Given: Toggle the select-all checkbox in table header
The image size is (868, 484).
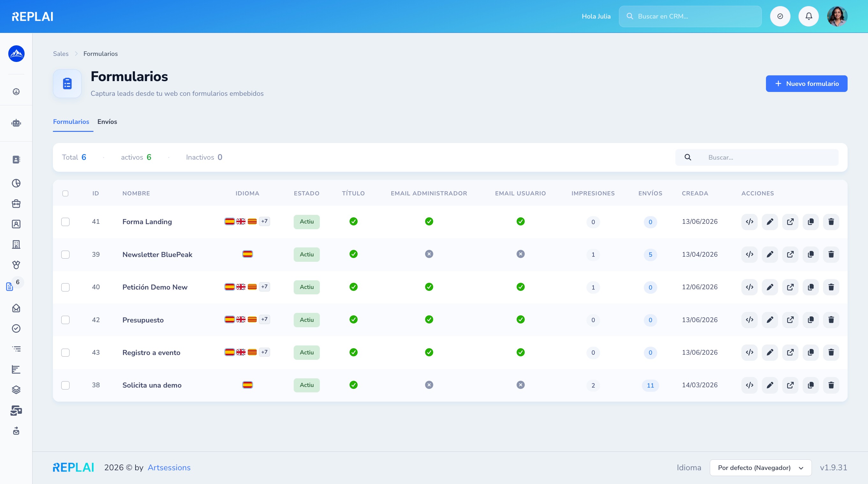Looking at the screenshot, I should pyautogui.click(x=65, y=193).
